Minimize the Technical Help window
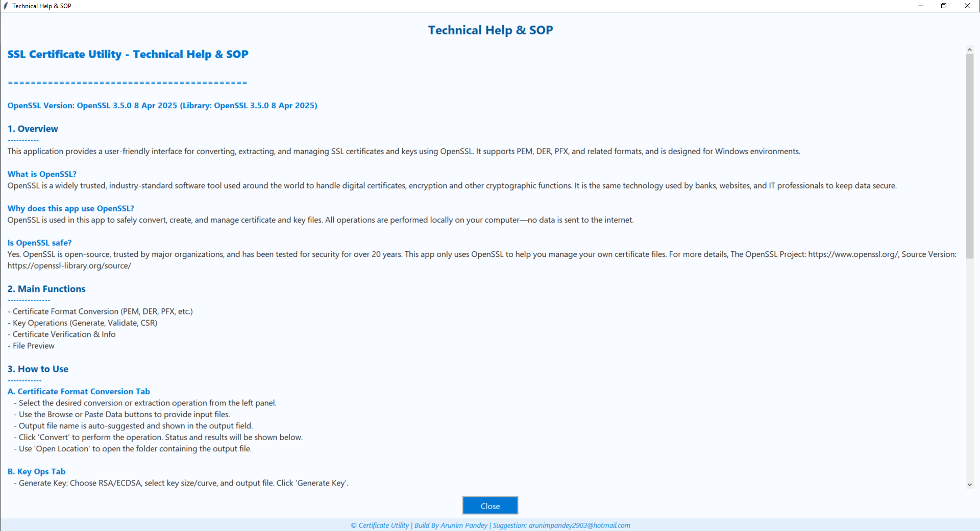 point(921,6)
